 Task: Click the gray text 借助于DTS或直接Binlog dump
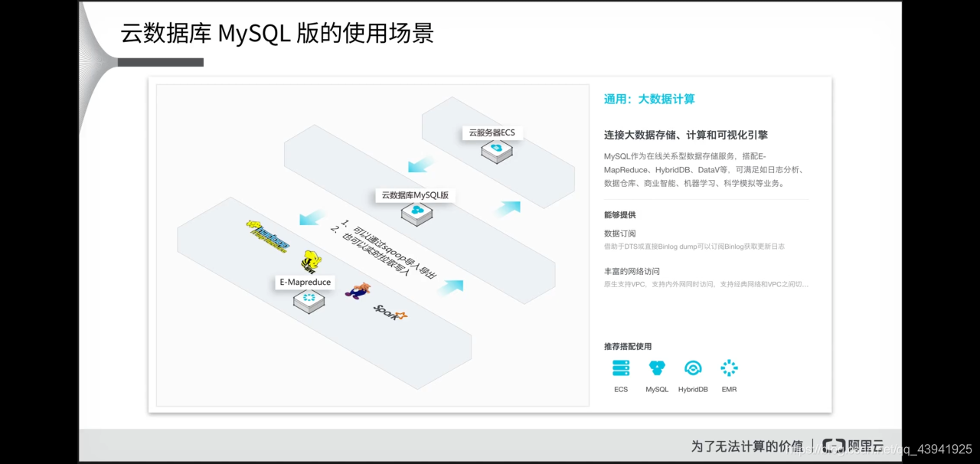click(x=694, y=247)
